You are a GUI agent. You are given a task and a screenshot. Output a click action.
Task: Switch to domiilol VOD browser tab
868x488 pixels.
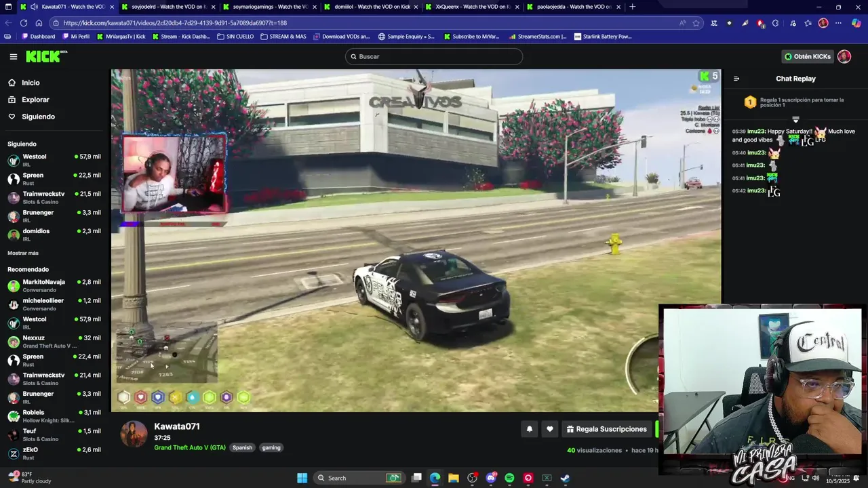[370, 7]
